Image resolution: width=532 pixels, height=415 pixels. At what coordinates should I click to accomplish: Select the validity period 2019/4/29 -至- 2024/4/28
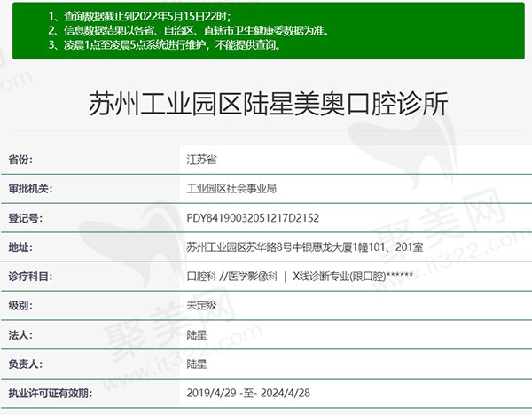[248, 394]
